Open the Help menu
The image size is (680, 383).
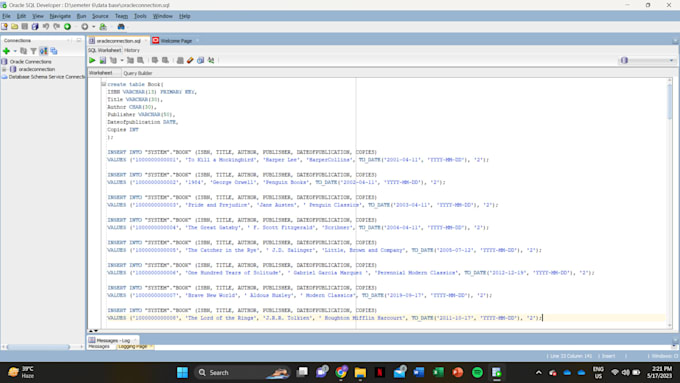coord(184,16)
